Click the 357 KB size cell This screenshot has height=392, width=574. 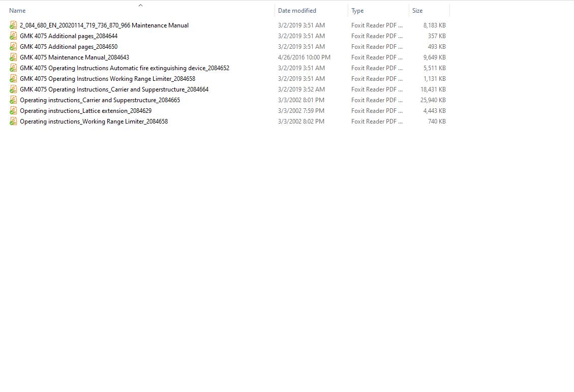click(x=437, y=36)
